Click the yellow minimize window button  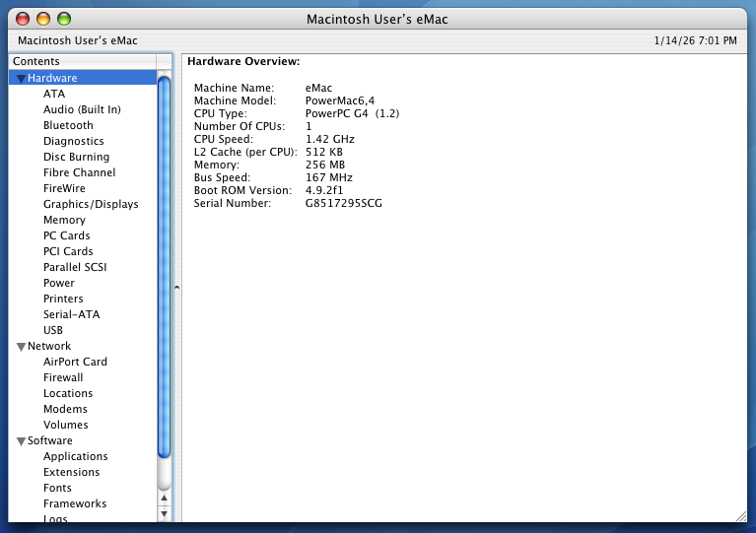43,19
